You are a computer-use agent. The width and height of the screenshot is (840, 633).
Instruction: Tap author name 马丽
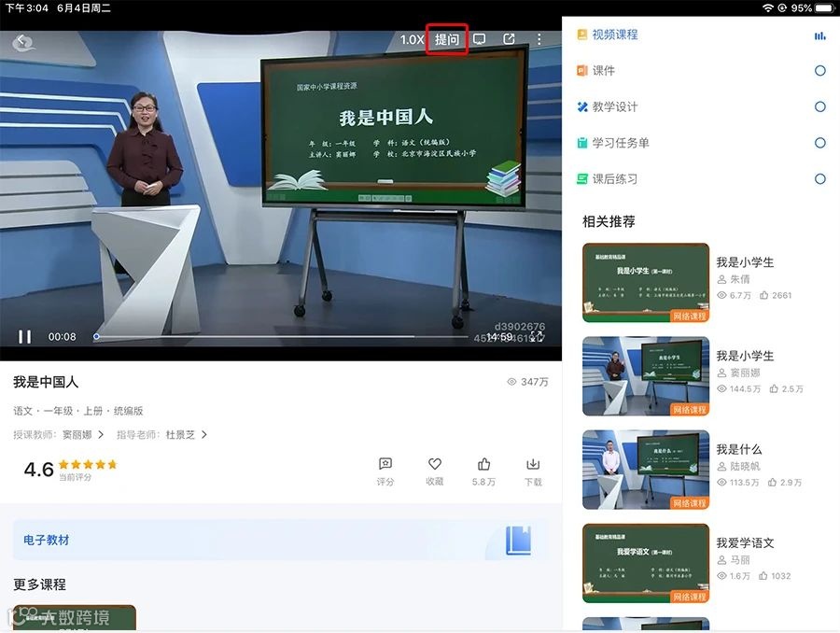[x=740, y=560]
